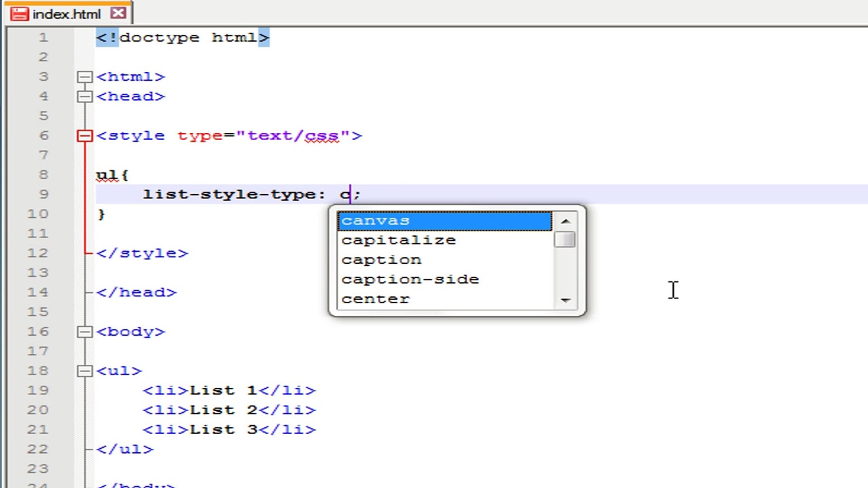Image resolution: width=868 pixels, height=488 pixels.
Task: Collapse the red style tag fold marker
Action: pos(85,136)
